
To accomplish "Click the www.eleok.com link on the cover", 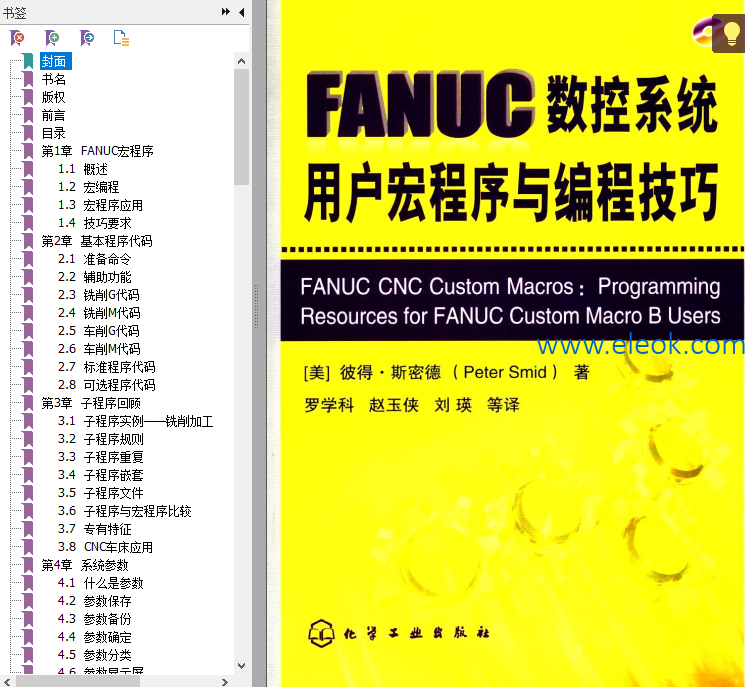I will coord(640,345).
